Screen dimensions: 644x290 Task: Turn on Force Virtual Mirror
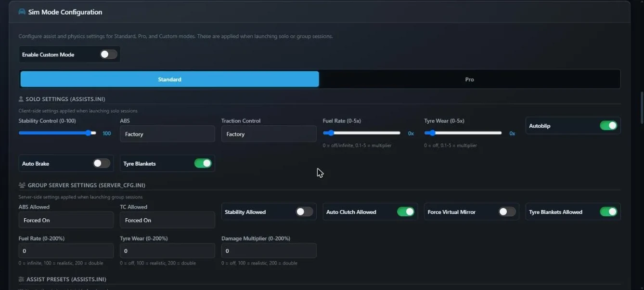[507, 212]
